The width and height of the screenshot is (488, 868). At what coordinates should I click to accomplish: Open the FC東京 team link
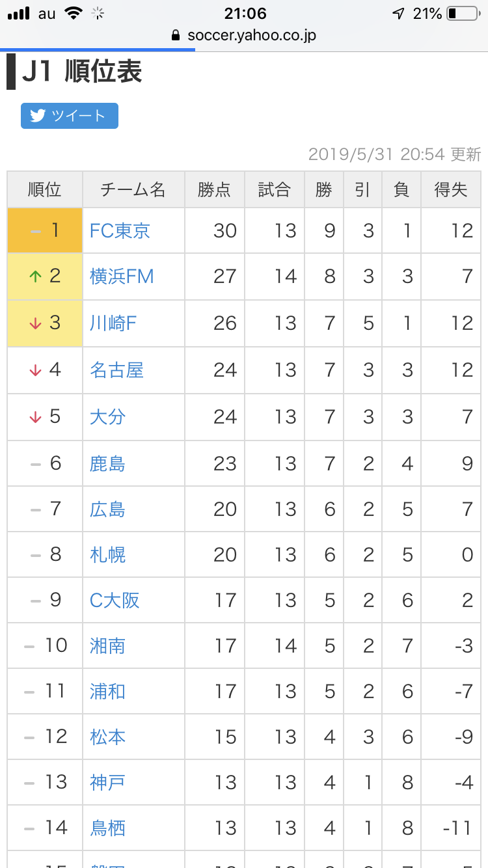pyautogui.click(x=120, y=231)
